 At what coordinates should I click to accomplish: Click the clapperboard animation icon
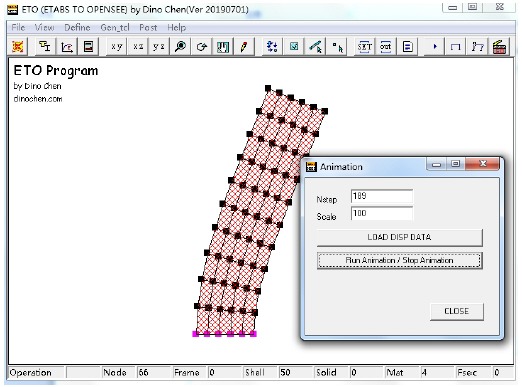(x=499, y=47)
